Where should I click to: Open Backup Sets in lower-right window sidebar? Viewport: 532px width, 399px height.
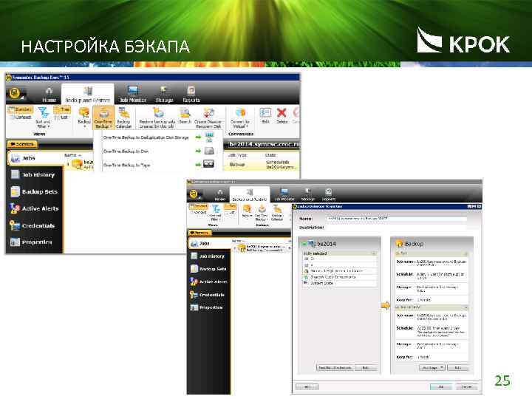click(209, 269)
